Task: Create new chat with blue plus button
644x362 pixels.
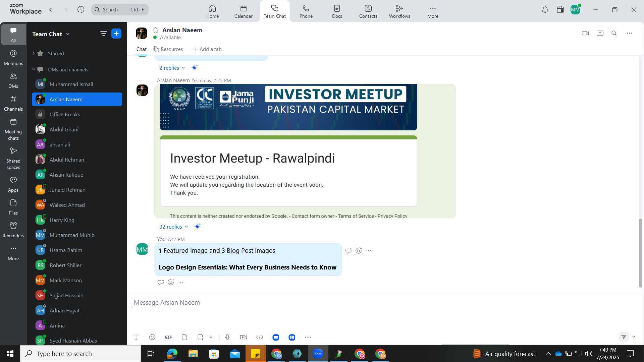Action: pos(116,34)
